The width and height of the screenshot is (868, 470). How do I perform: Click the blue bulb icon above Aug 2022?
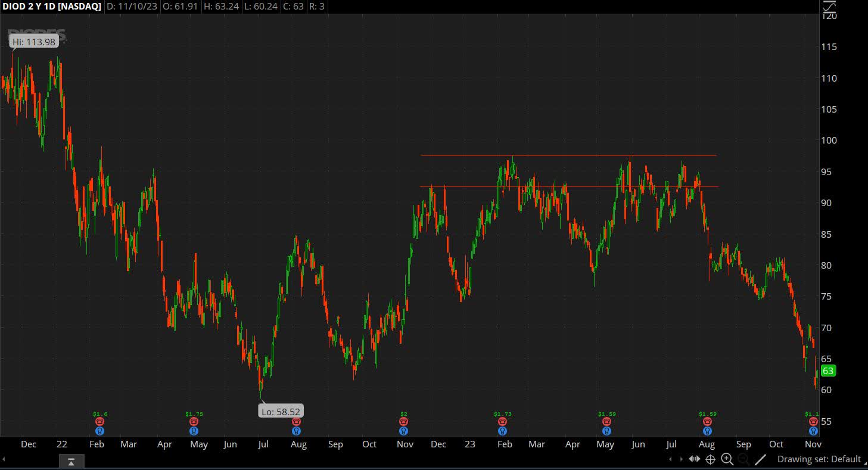296,431
